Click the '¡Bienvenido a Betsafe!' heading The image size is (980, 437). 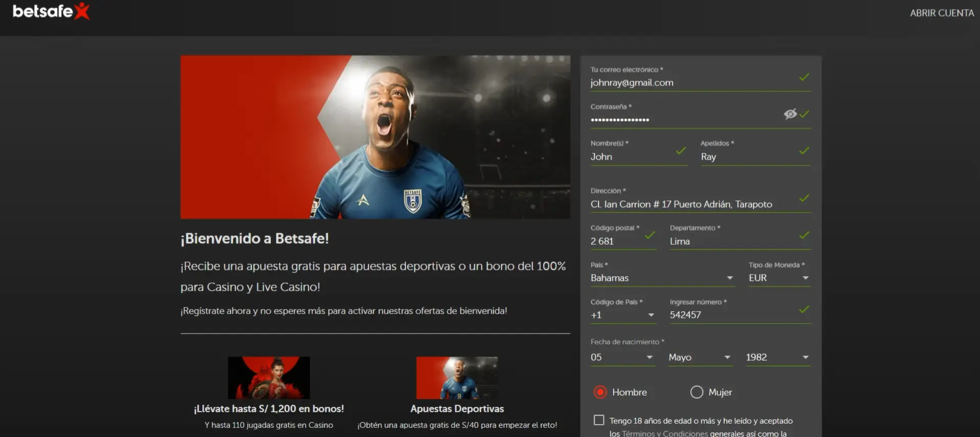[254, 239]
